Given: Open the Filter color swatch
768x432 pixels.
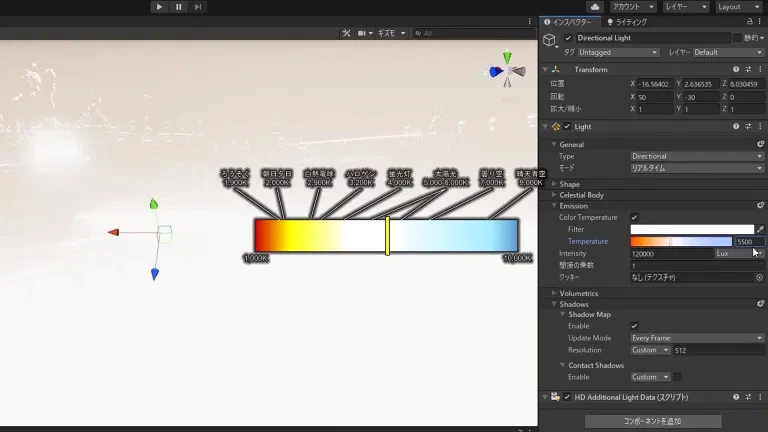Looking at the screenshot, I should tap(692, 229).
